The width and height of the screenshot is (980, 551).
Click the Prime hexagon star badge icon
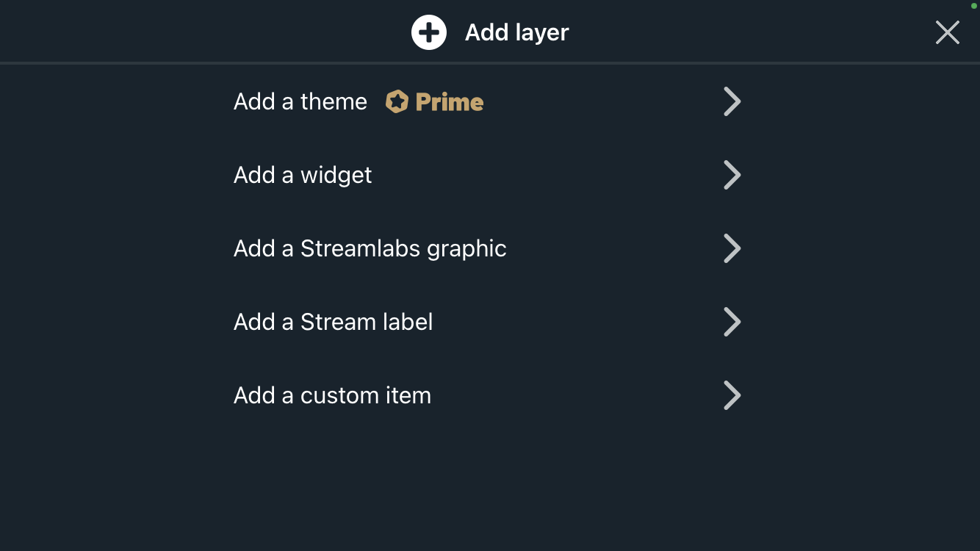pos(397,101)
